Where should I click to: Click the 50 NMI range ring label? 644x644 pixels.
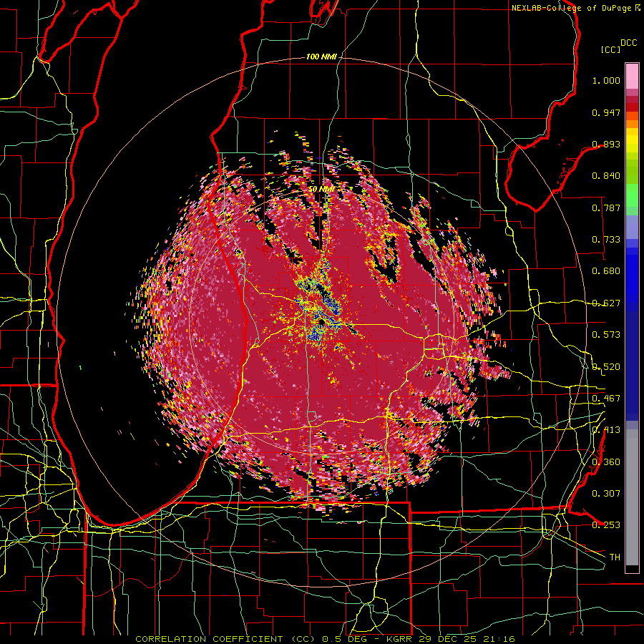pyautogui.click(x=321, y=189)
